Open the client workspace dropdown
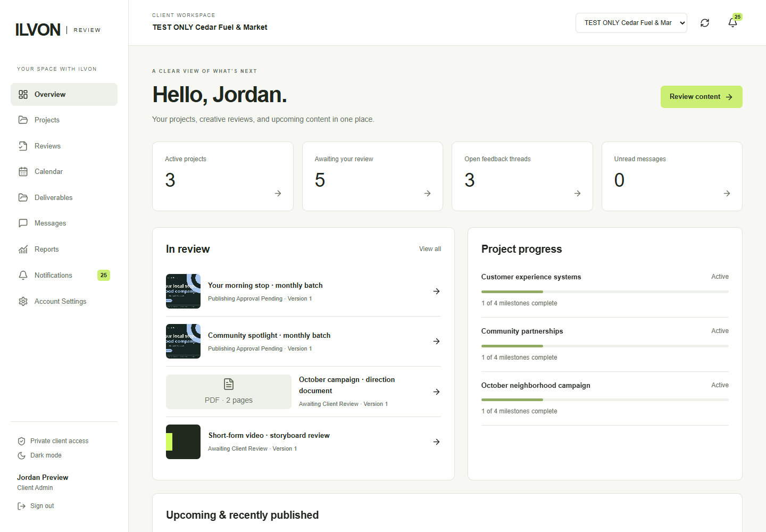This screenshot has width=766, height=532. tap(631, 23)
